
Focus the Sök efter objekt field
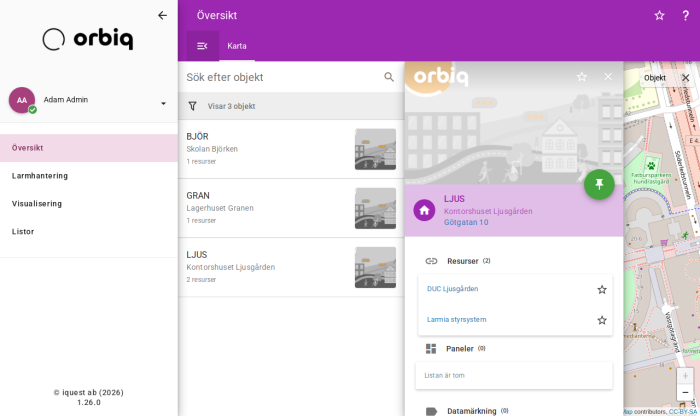click(x=281, y=77)
